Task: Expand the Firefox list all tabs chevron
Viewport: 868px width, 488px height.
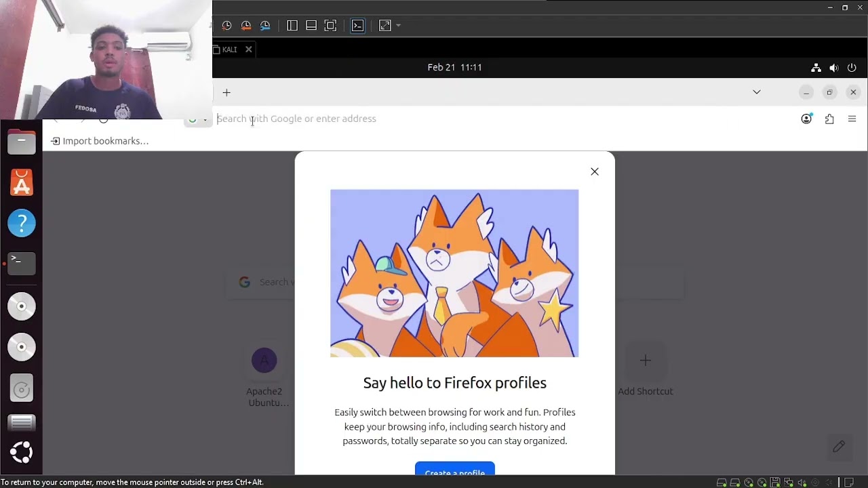Action: [x=757, y=92]
